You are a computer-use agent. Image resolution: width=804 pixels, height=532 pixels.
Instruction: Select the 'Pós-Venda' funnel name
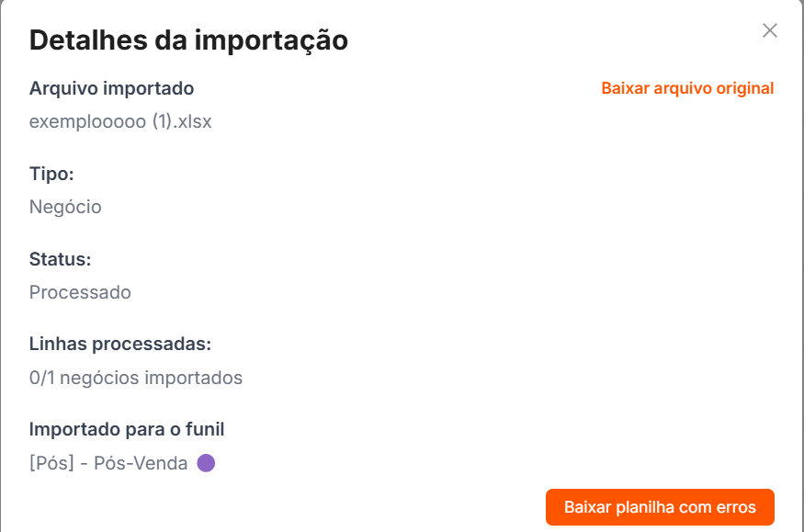[x=141, y=463]
